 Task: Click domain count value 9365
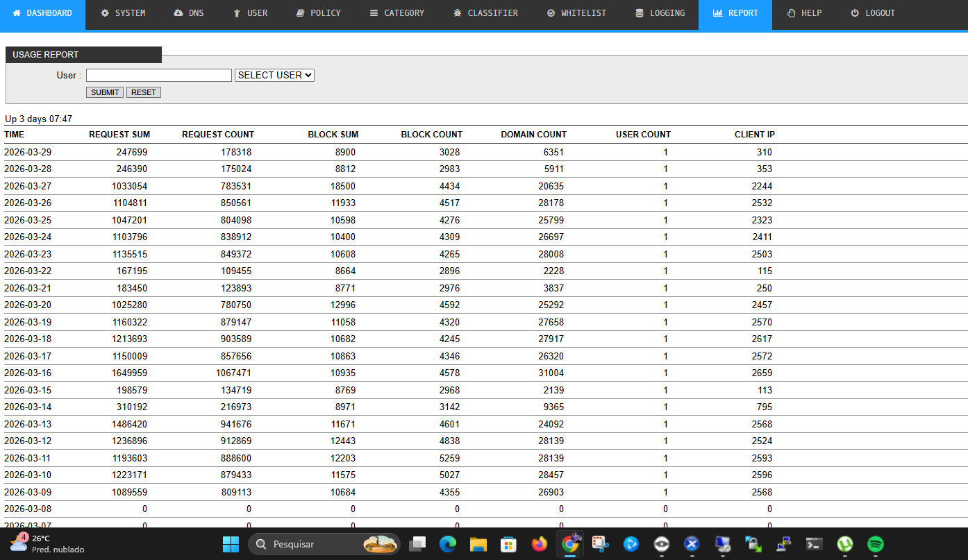[x=553, y=407]
